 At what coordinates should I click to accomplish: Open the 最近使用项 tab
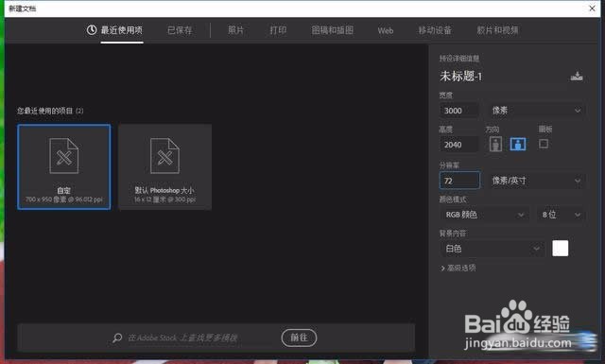point(122,30)
